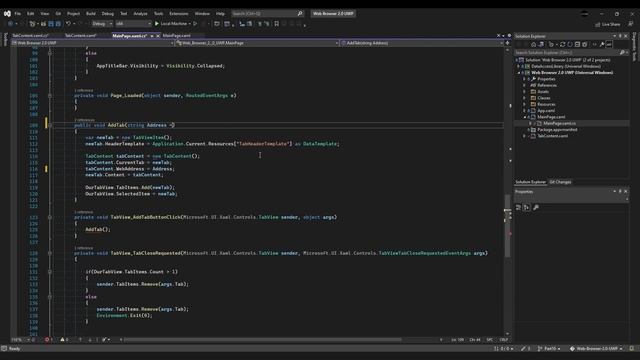Screen dimensions: 640x360
Task: Open the Git menu
Action: [58, 13]
